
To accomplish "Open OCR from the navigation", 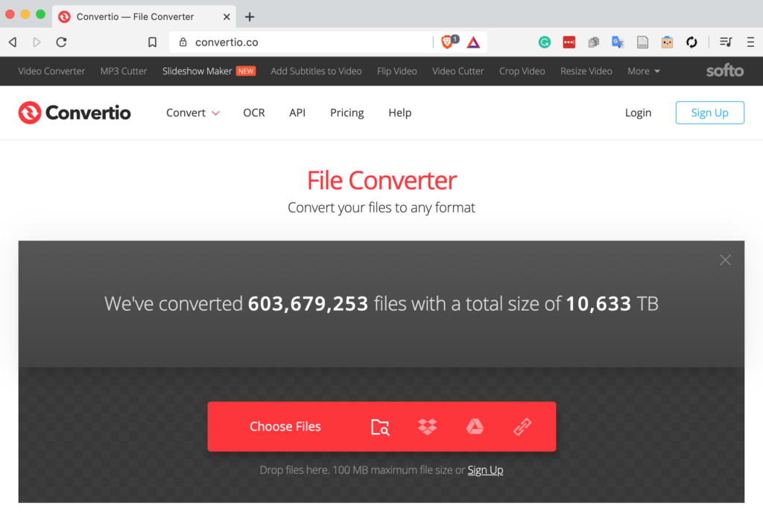I will coord(254,113).
